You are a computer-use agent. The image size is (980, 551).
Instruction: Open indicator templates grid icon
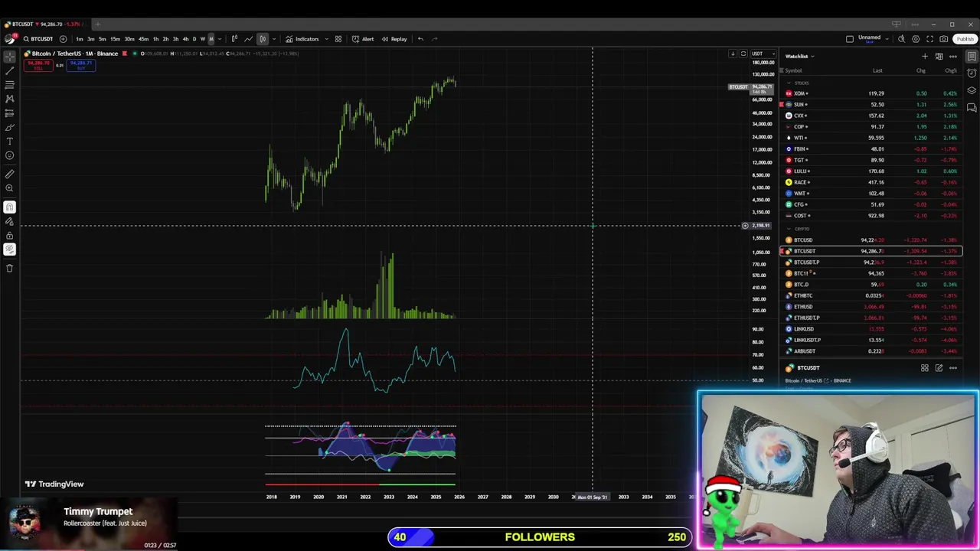pos(338,39)
